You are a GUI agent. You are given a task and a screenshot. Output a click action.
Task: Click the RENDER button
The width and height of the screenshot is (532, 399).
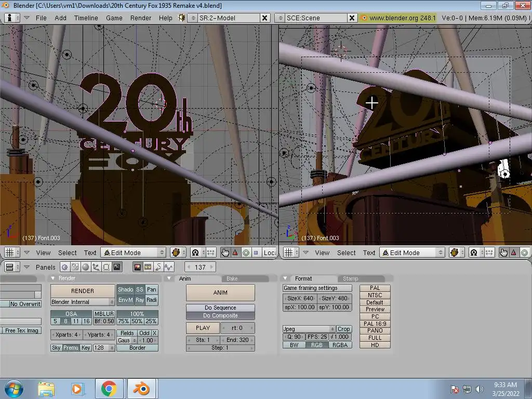(x=83, y=291)
